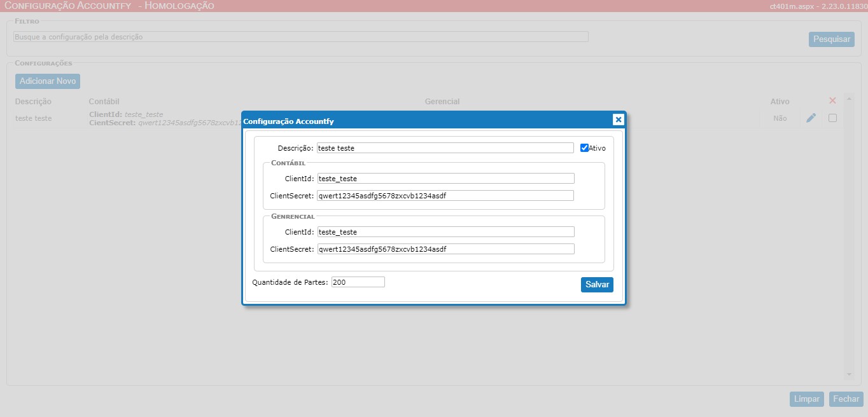The height and width of the screenshot is (417, 868).
Task: Click the Contábil ClientId field
Action: point(445,179)
